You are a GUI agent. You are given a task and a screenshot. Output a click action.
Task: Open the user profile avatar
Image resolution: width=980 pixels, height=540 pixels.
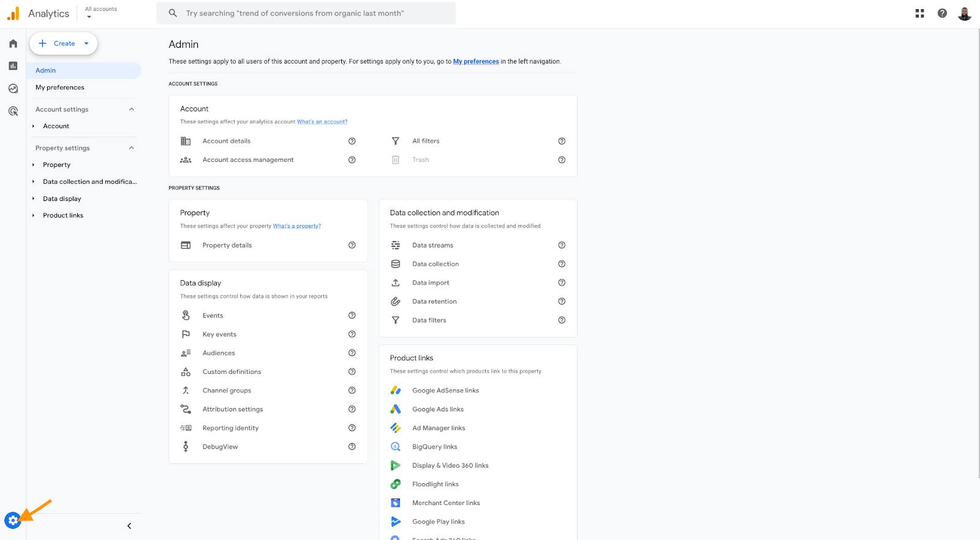965,13
